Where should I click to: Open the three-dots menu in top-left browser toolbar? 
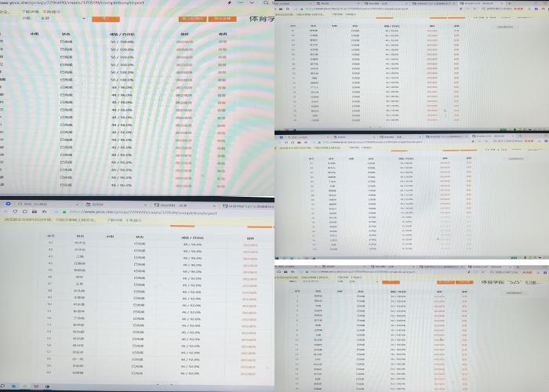(x=241, y=2)
